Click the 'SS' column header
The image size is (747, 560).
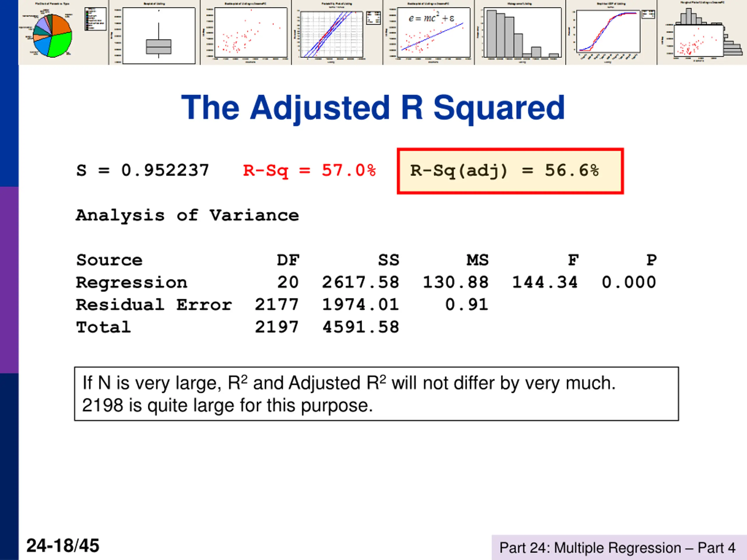(x=388, y=260)
